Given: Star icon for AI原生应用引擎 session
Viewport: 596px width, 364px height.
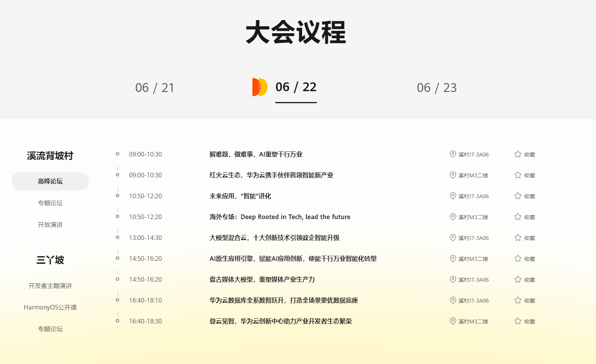Looking at the screenshot, I should coord(518,259).
